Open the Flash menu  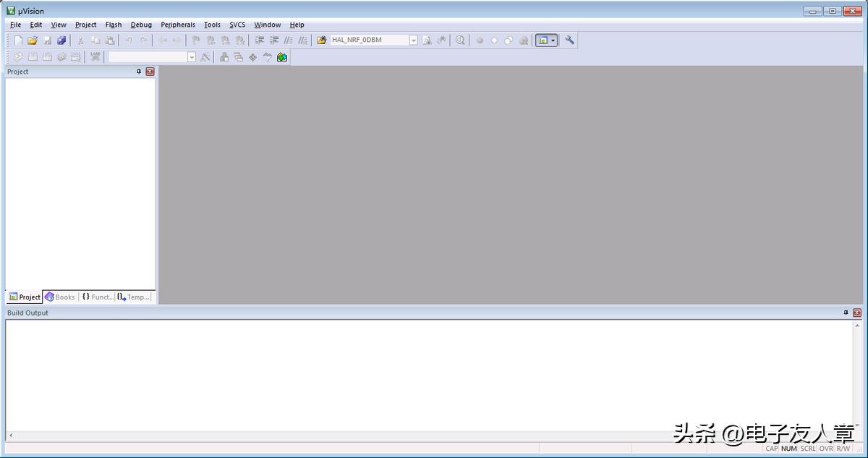(114, 25)
